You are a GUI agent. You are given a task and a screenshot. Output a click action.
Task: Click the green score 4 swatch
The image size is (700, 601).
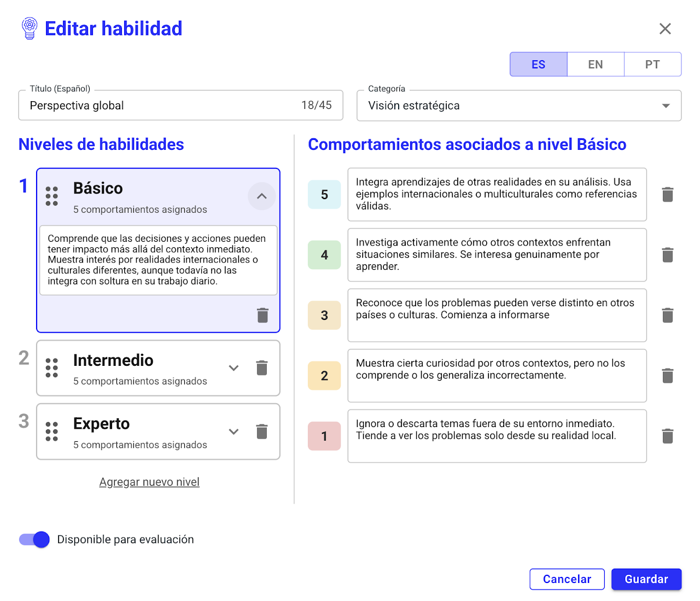point(324,255)
